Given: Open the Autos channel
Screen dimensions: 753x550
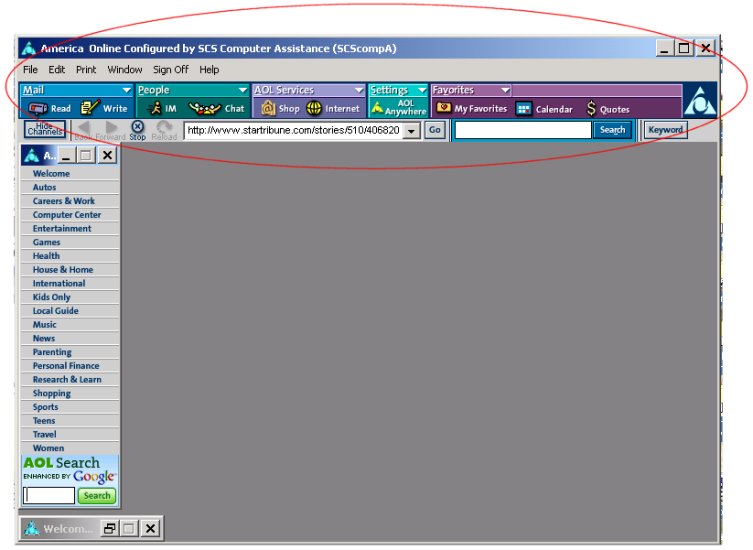Looking at the screenshot, I should point(70,187).
